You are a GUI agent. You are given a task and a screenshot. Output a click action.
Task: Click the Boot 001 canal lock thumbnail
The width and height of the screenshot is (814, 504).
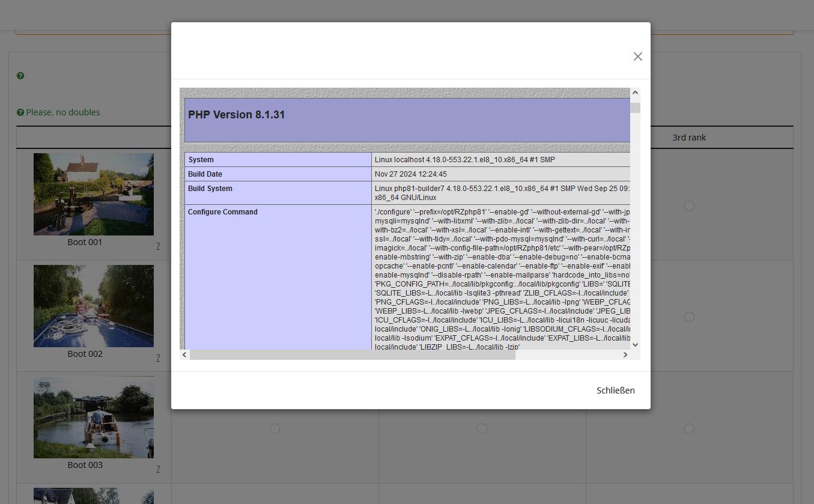[94, 194]
